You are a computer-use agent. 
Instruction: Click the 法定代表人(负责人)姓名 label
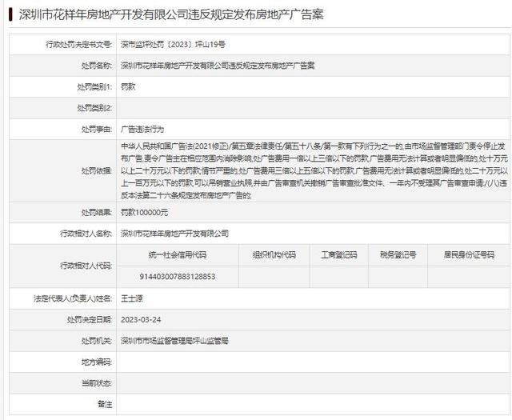coord(73,298)
